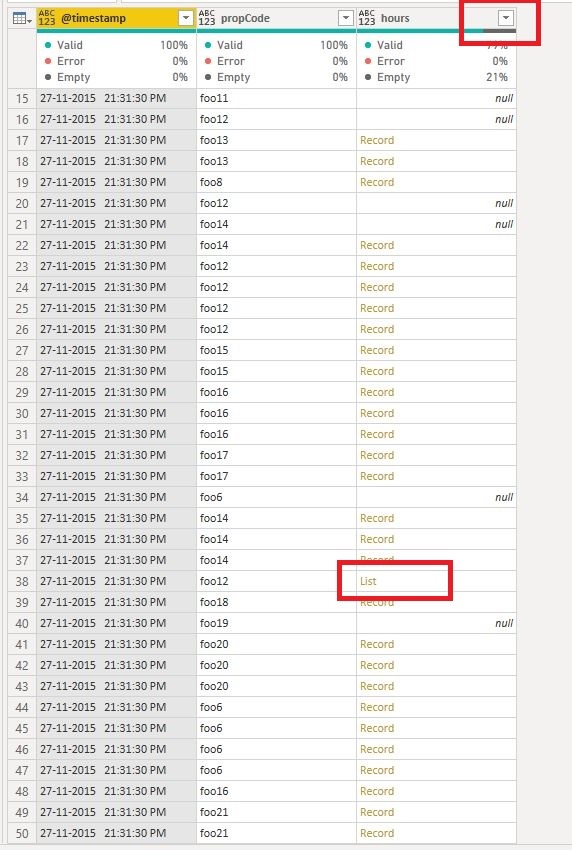Change data type icon of @timestamp column

(x=47, y=18)
